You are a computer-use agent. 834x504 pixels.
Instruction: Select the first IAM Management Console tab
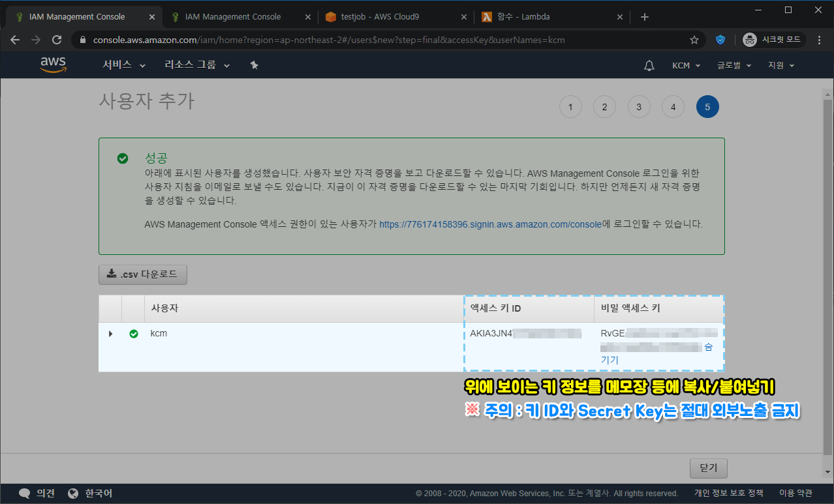(77, 17)
